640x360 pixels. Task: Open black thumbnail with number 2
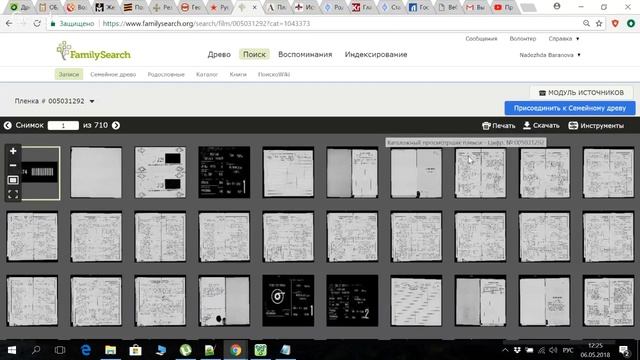click(352, 300)
